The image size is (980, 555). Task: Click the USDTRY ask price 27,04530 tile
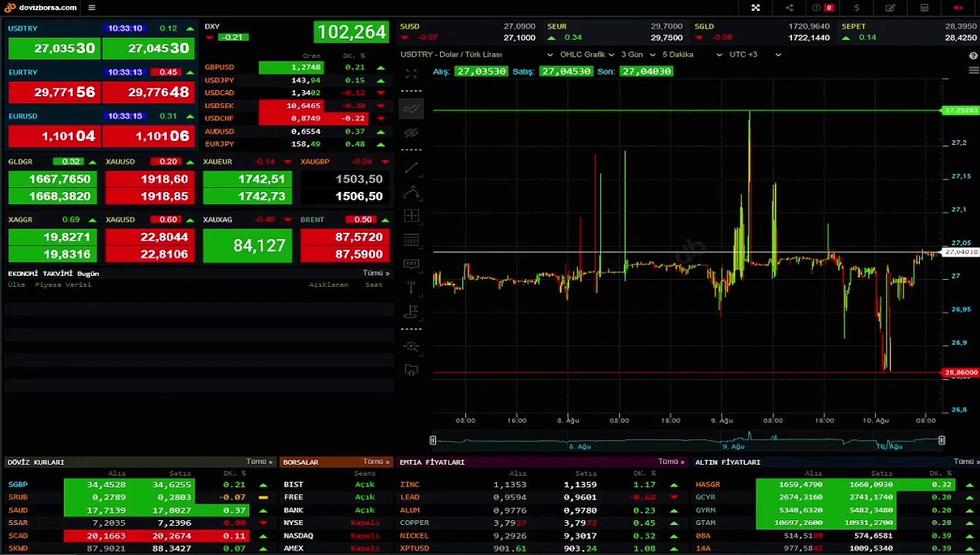148,48
